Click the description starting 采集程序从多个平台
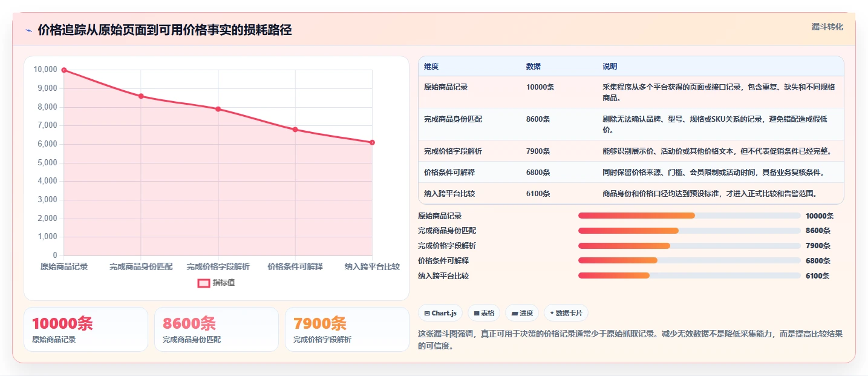The image size is (868, 376). pyautogui.click(x=719, y=93)
